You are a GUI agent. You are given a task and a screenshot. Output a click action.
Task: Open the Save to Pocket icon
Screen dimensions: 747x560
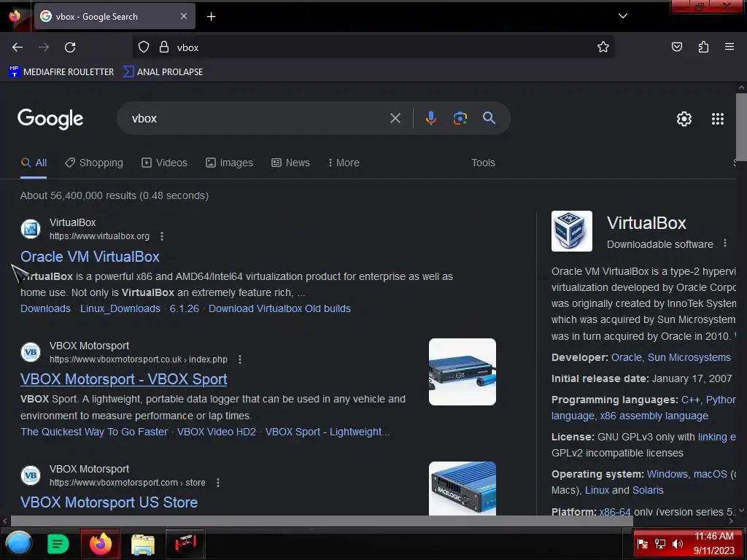pos(676,47)
